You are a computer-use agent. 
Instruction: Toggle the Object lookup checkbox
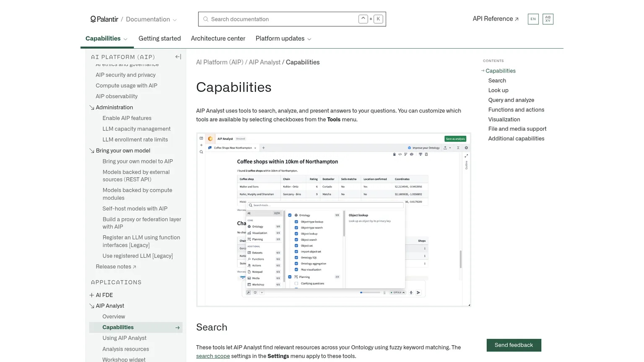pyautogui.click(x=296, y=234)
